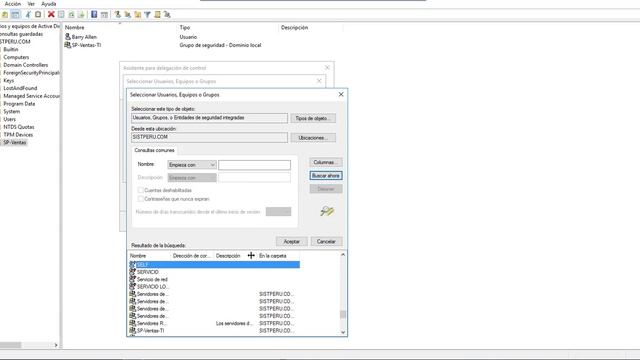
Task: Click the results list scrollbar up arrow
Action: click(343, 255)
